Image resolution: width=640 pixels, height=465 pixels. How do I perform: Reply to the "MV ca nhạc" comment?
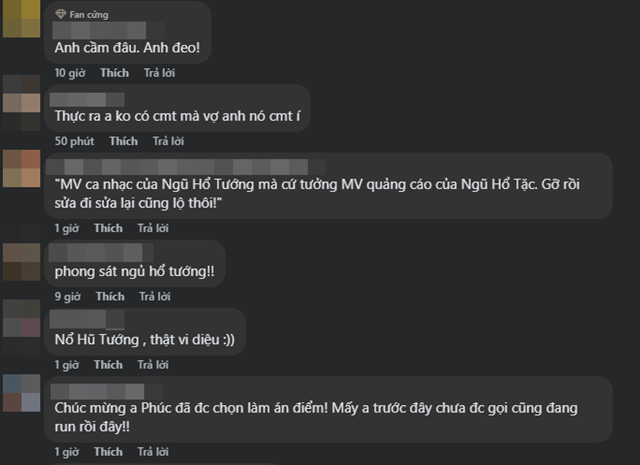coord(155,228)
